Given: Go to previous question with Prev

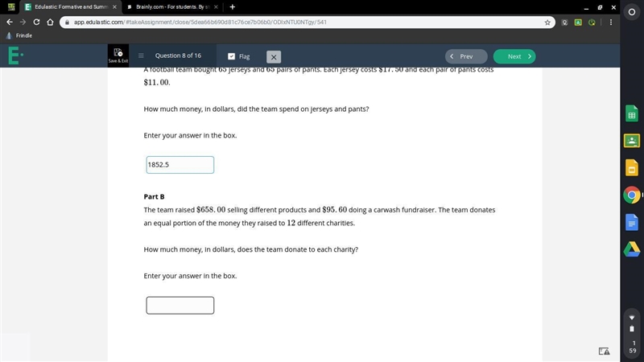Looking at the screenshot, I should tap(466, 56).
